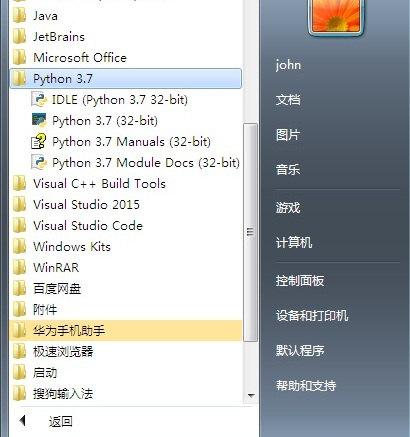This screenshot has height=437, width=410.
Task: Expand the Microsoft Office group
Action: coord(80,58)
